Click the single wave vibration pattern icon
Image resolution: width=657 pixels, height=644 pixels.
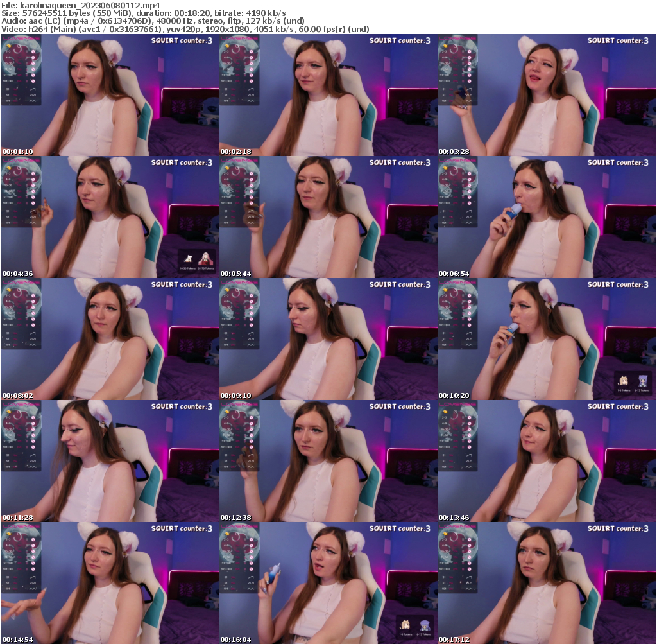(x=33, y=89)
